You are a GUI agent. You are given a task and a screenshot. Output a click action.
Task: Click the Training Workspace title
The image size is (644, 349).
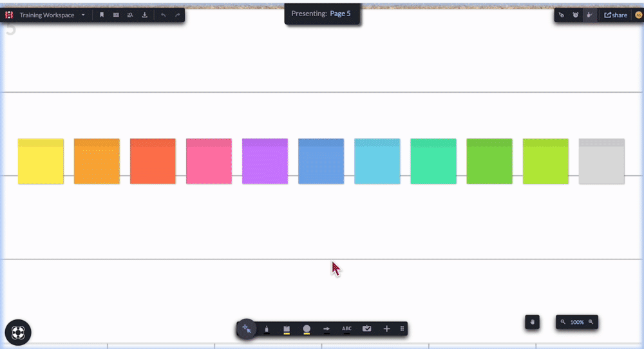(47, 15)
